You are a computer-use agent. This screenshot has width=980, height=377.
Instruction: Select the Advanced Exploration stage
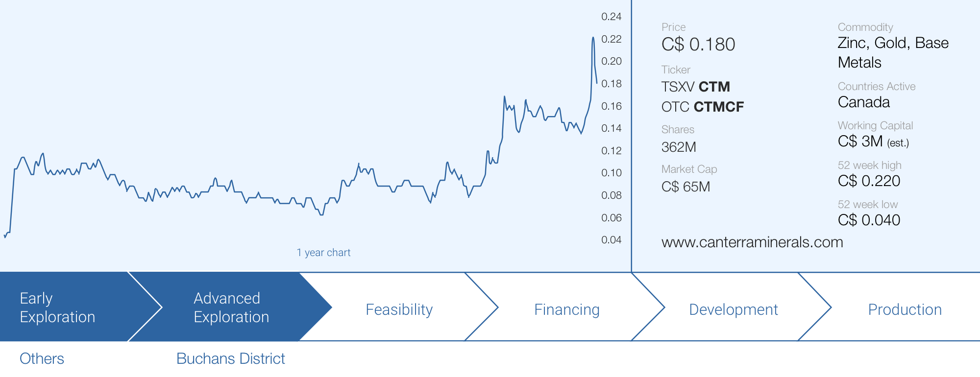[x=231, y=307]
